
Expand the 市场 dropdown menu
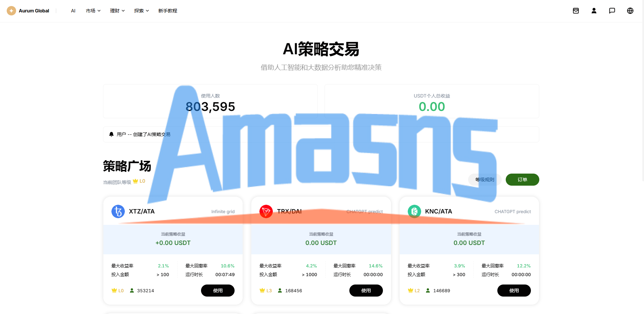(93, 11)
